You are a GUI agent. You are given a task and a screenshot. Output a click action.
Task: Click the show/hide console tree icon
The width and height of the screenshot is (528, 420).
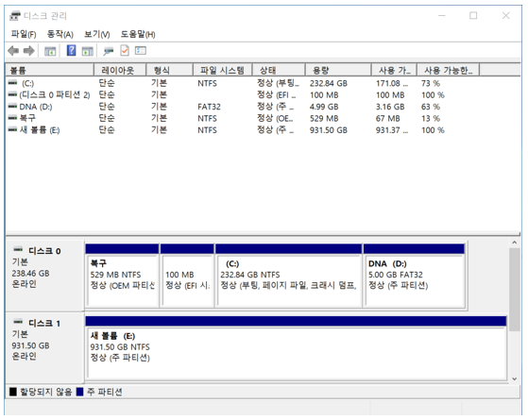point(50,51)
